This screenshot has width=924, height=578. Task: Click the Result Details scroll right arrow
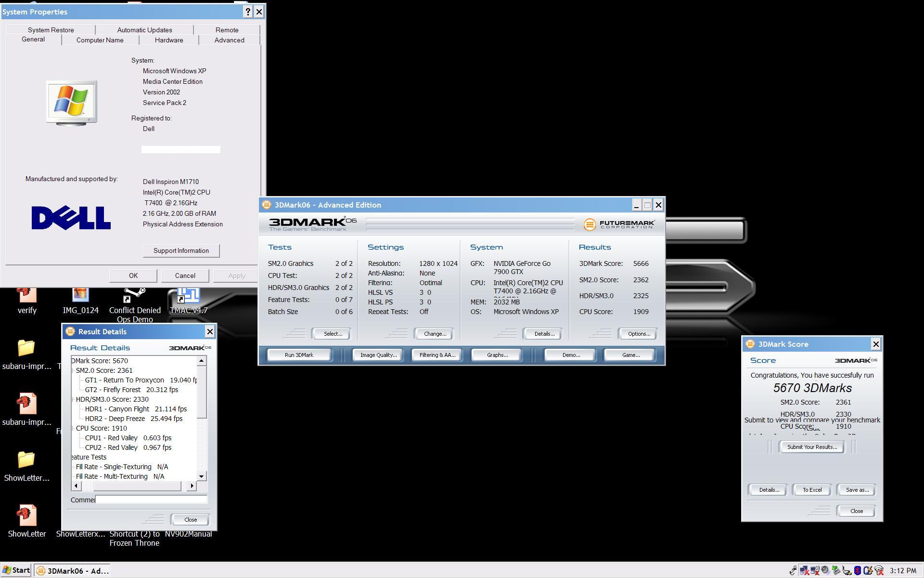(x=192, y=486)
